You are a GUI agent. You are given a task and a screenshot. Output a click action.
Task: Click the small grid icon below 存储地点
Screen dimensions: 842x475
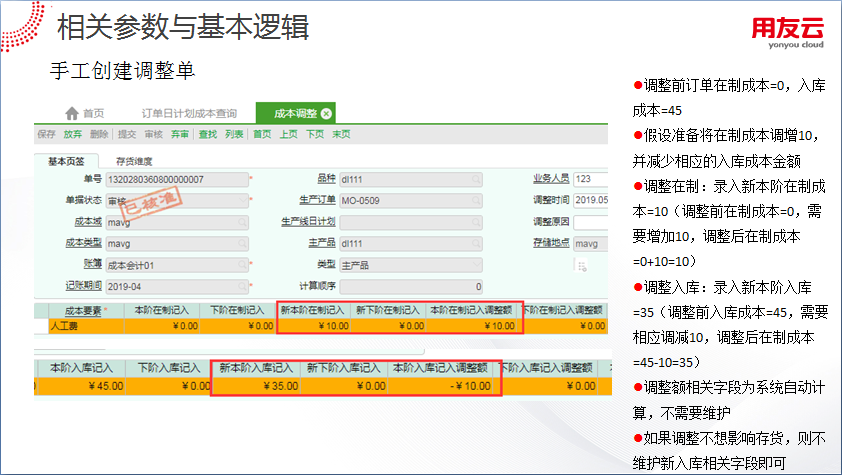pos(581,265)
